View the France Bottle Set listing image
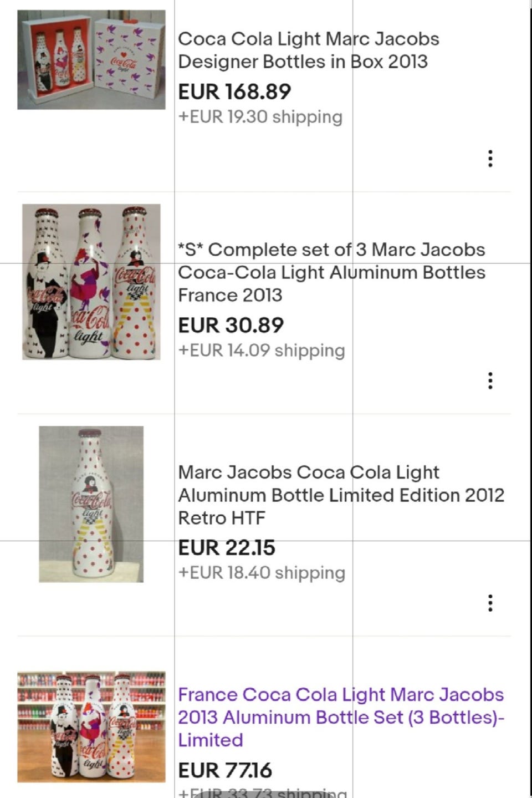 pyautogui.click(x=91, y=726)
